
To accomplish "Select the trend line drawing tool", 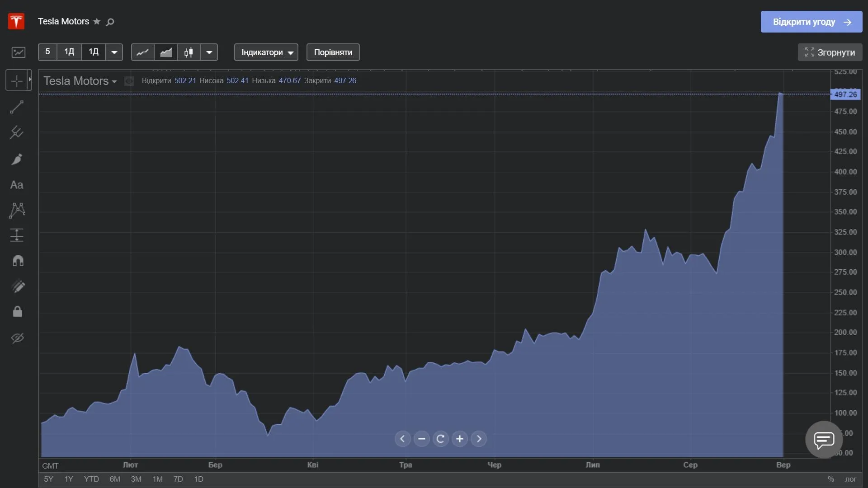I will tap(17, 107).
